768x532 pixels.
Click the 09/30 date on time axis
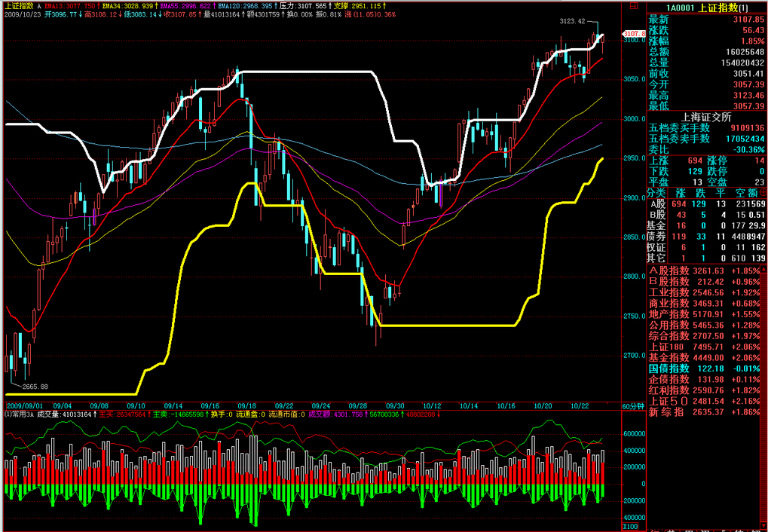[x=395, y=405]
